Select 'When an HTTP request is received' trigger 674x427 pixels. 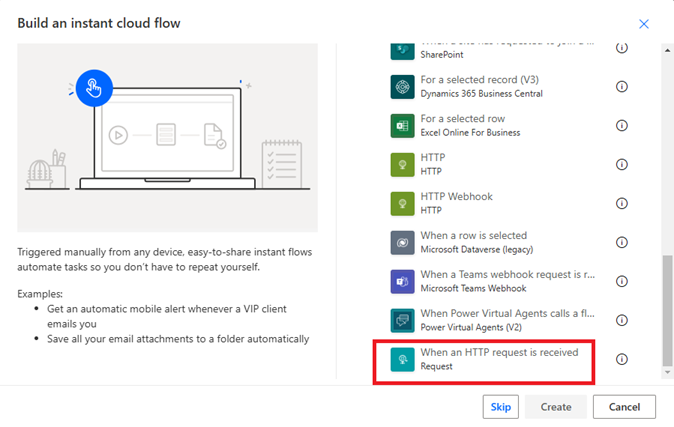pyautogui.click(x=499, y=353)
